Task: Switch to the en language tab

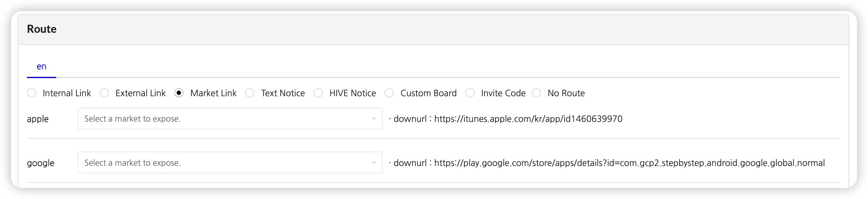Action: (x=42, y=66)
